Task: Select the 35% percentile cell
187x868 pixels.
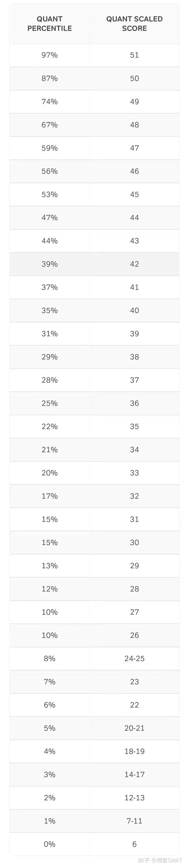Action: click(50, 311)
